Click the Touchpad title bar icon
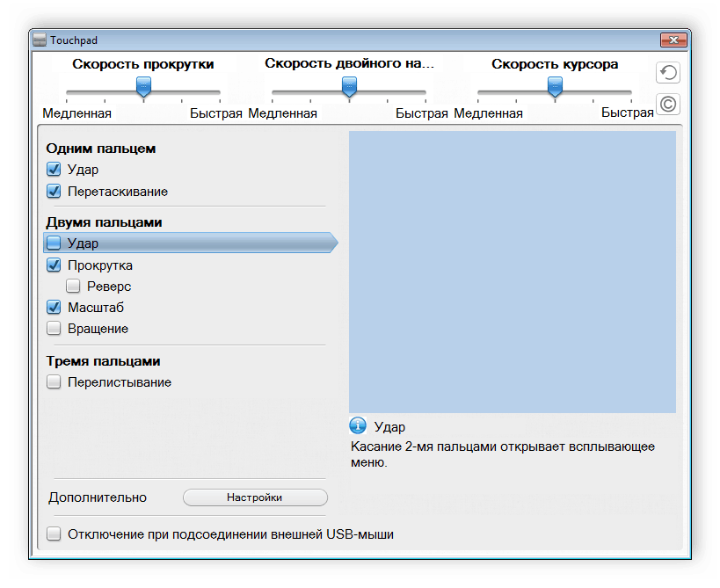 40,40
